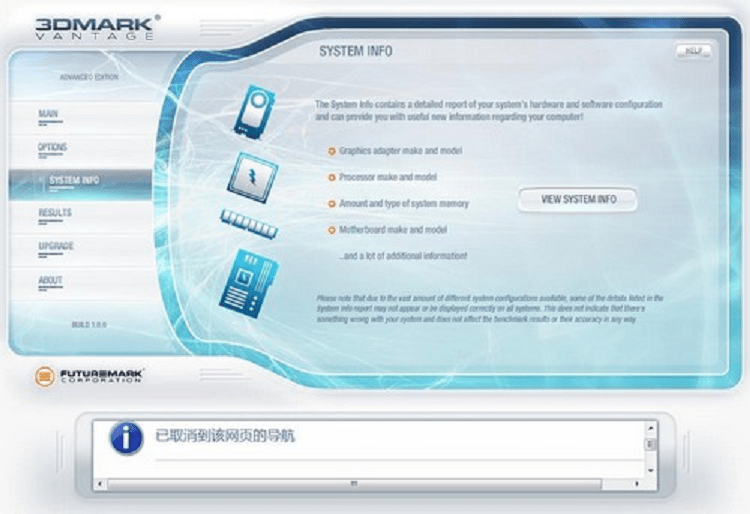Click the 3DMark Vantage logo
The height and width of the screenshot is (514, 750).
click(x=97, y=28)
